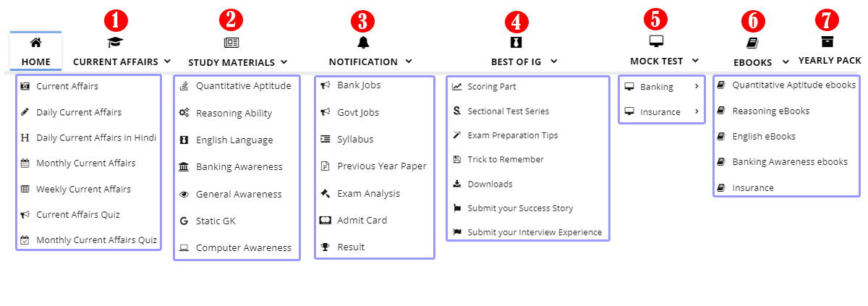Open Quantitative Aptitude ebooks link
The width and height of the screenshot is (868, 306).
pos(793,85)
